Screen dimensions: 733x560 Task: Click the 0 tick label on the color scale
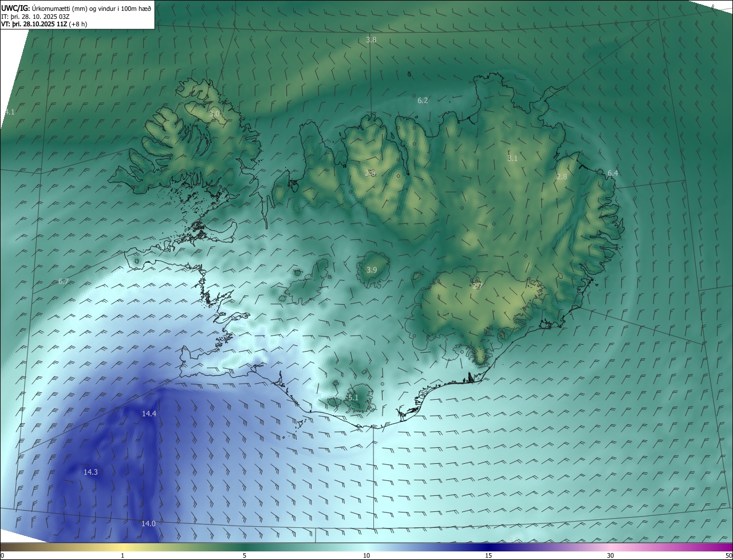pos(2,555)
